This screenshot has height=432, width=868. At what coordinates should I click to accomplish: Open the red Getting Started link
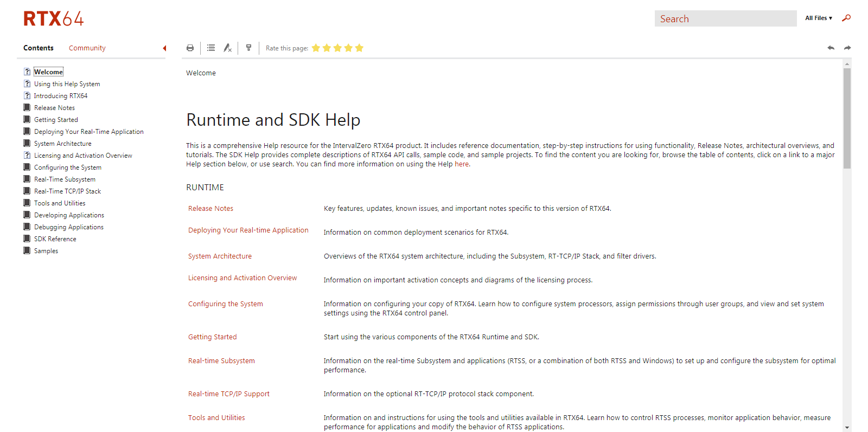pos(213,337)
